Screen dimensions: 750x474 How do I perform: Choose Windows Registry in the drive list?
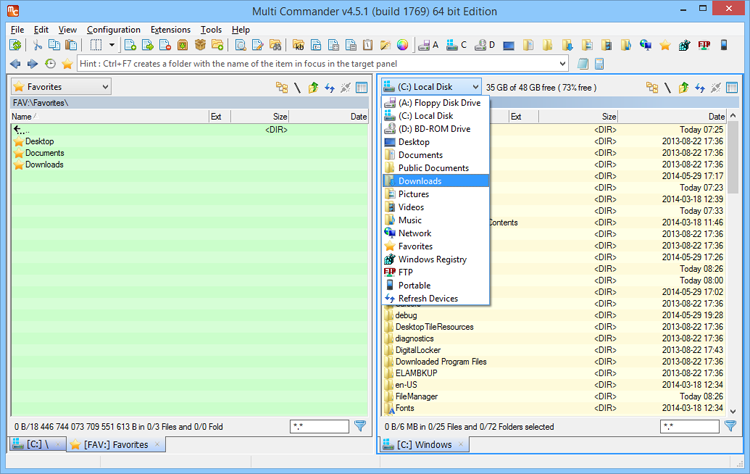432,259
